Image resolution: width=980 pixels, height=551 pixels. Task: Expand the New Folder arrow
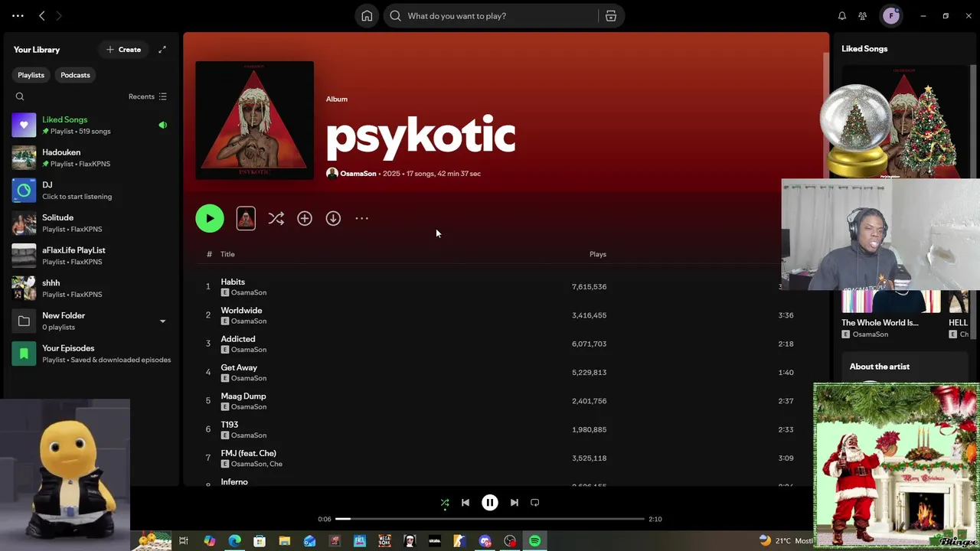coord(162,321)
